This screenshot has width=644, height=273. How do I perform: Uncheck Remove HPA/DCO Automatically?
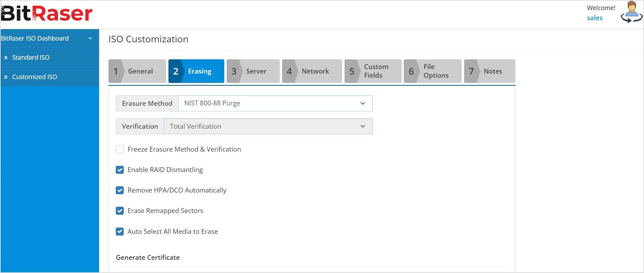120,190
